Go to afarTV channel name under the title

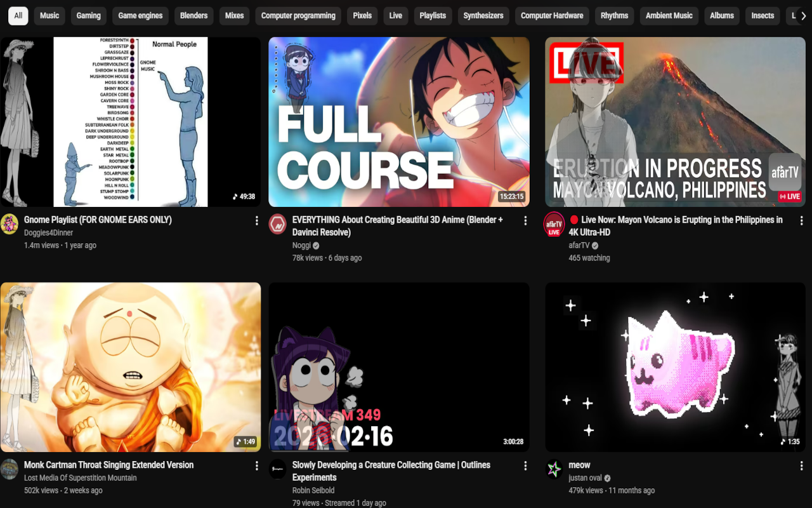point(579,246)
